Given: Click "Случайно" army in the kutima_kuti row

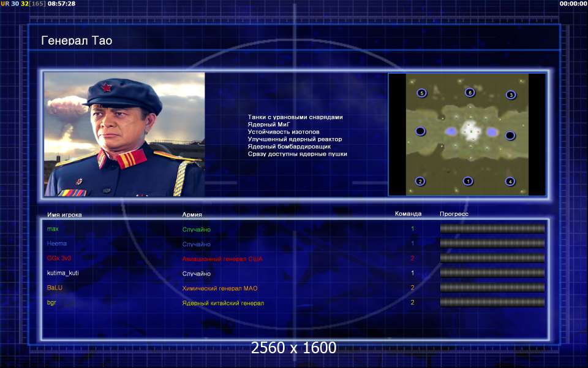Looking at the screenshot, I should tap(197, 274).
